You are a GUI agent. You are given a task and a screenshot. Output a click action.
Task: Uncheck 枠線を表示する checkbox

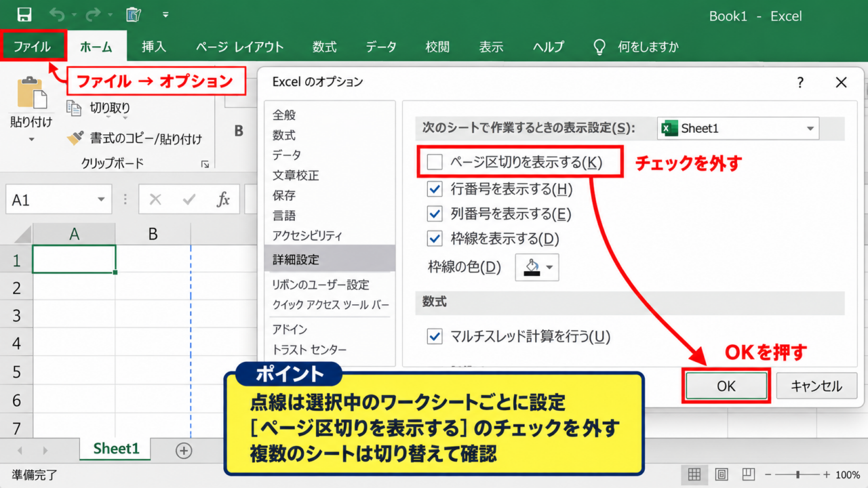(x=435, y=239)
